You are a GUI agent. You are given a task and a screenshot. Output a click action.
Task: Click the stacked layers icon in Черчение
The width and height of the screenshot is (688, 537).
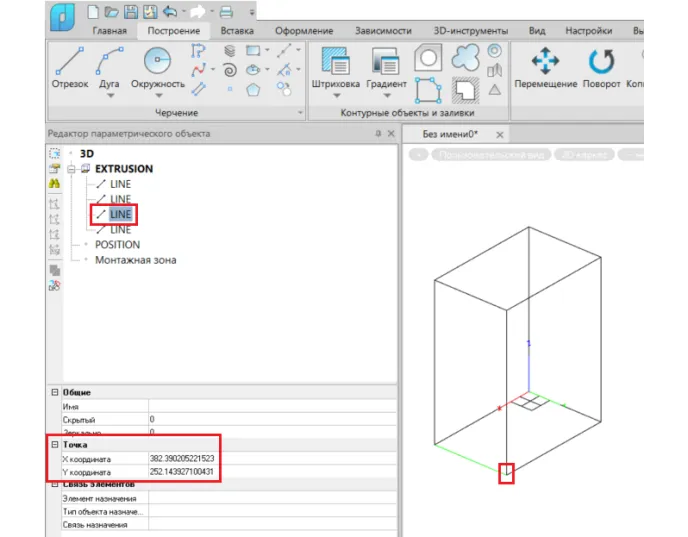coord(229,51)
